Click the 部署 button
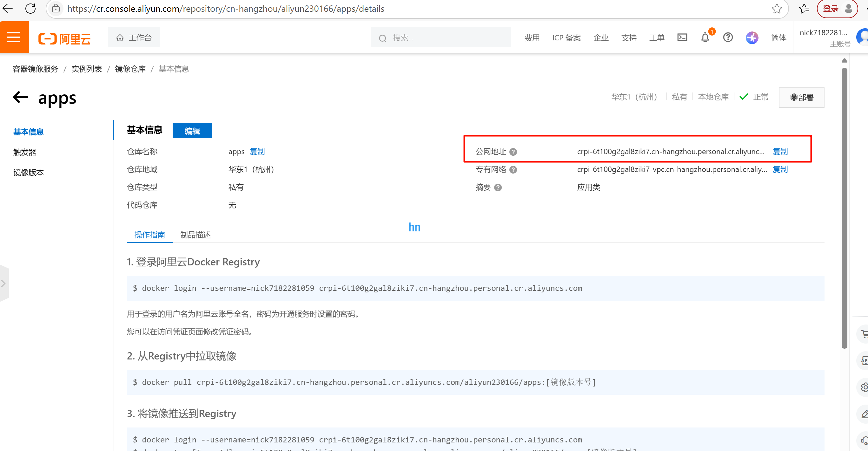 (801, 98)
